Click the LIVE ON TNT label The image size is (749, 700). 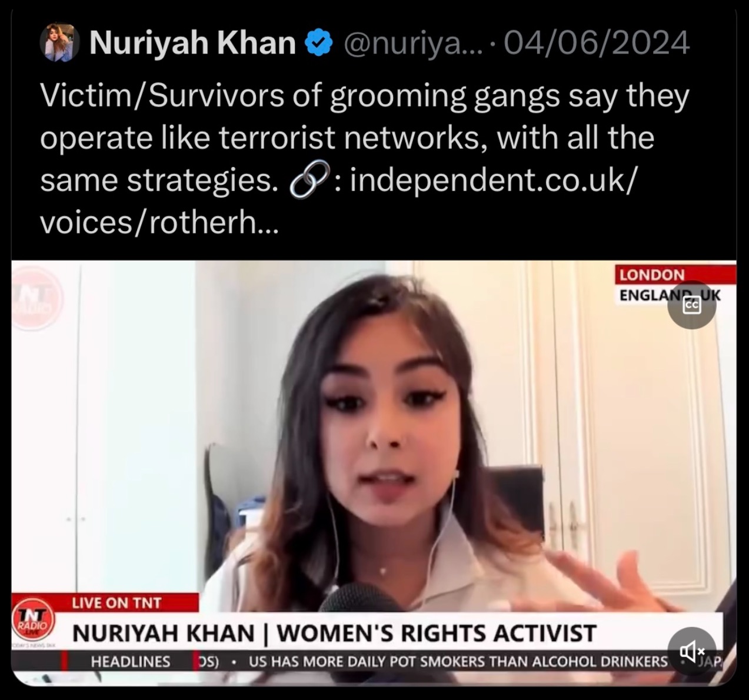pos(116,602)
